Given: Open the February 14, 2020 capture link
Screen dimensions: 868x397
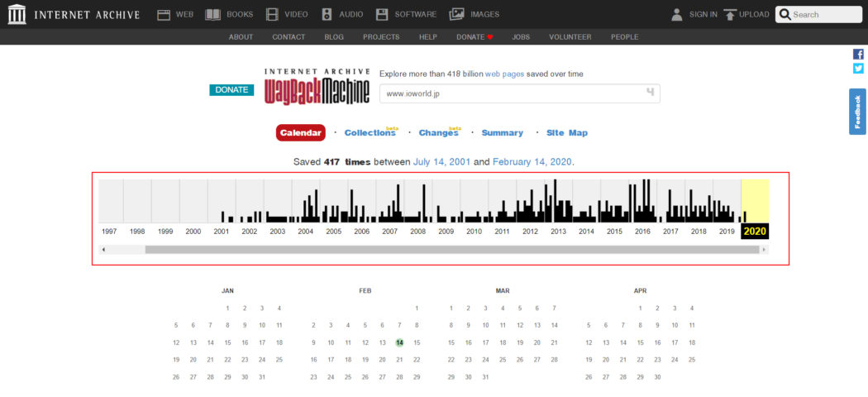Looking at the screenshot, I should tap(532, 162).
